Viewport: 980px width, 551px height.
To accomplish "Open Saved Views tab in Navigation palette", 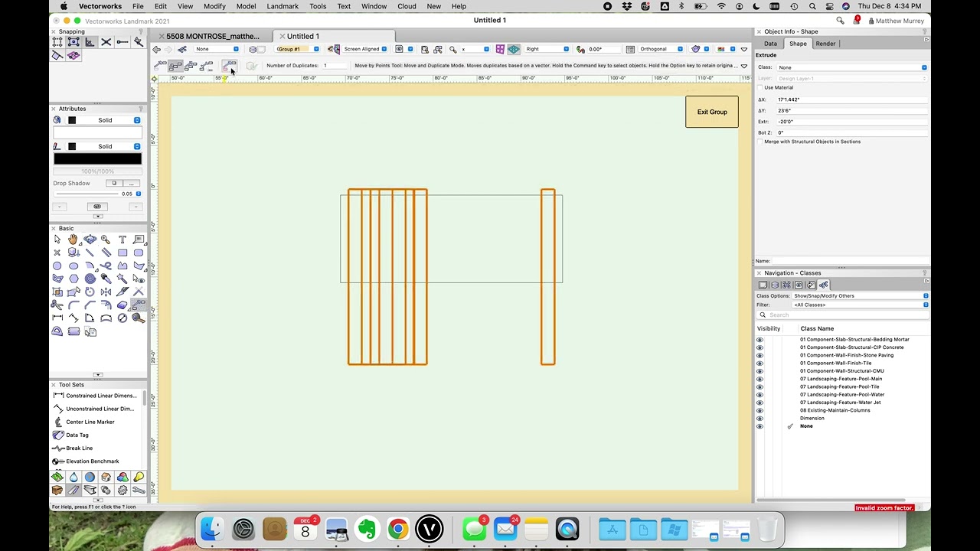I will (799, 285).
